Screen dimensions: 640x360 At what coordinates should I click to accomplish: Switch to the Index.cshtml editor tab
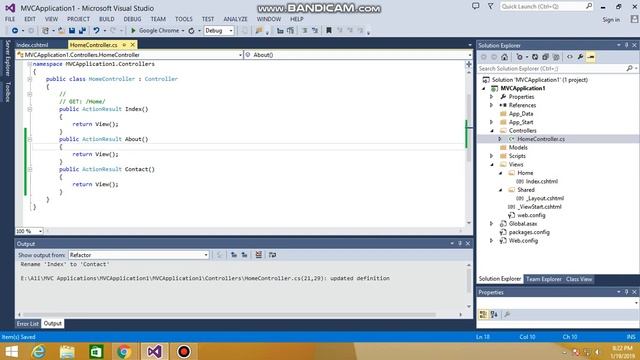coord(32,45)
